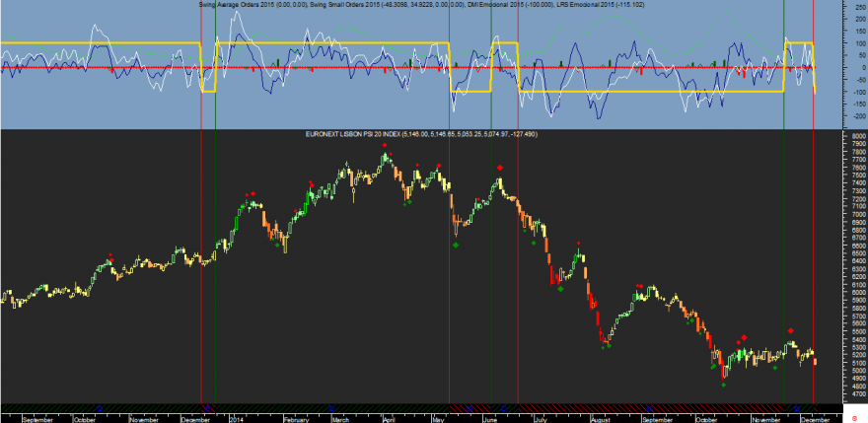Select the large red diamond at June peak
The height and width of the screenshot is (423, 868).
(500, 168)
